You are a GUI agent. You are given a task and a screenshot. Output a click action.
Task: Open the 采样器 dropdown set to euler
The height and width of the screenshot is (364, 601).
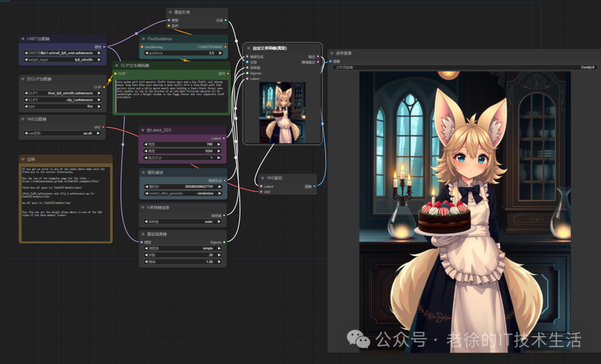[183, 222]
